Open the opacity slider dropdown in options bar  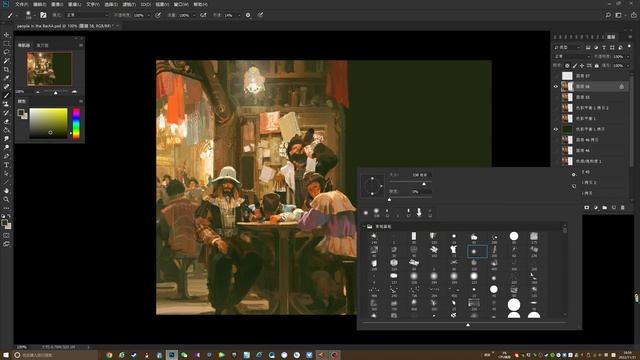pyautogui.click(x=149, y=15)
